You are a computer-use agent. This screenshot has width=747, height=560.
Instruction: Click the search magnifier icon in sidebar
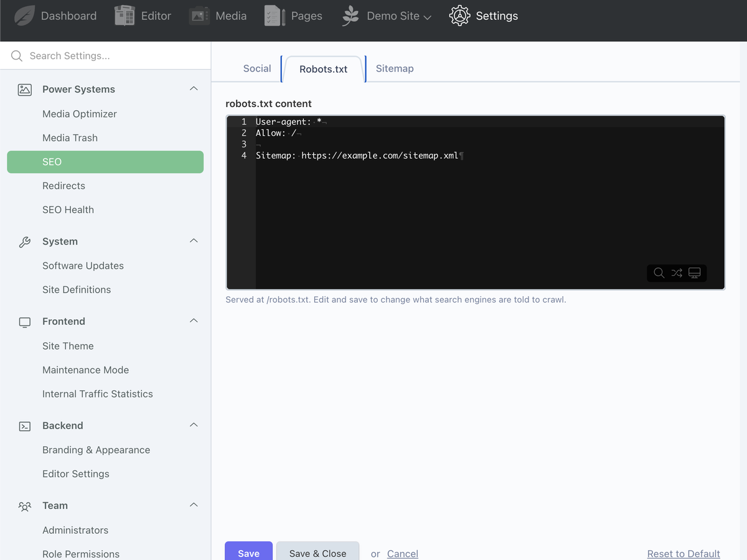[17, 56]
